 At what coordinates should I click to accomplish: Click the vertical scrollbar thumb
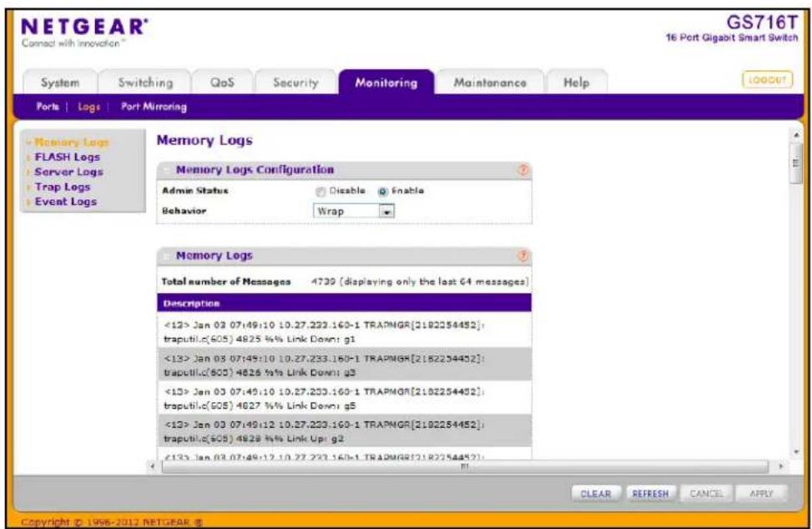(796, 163)
